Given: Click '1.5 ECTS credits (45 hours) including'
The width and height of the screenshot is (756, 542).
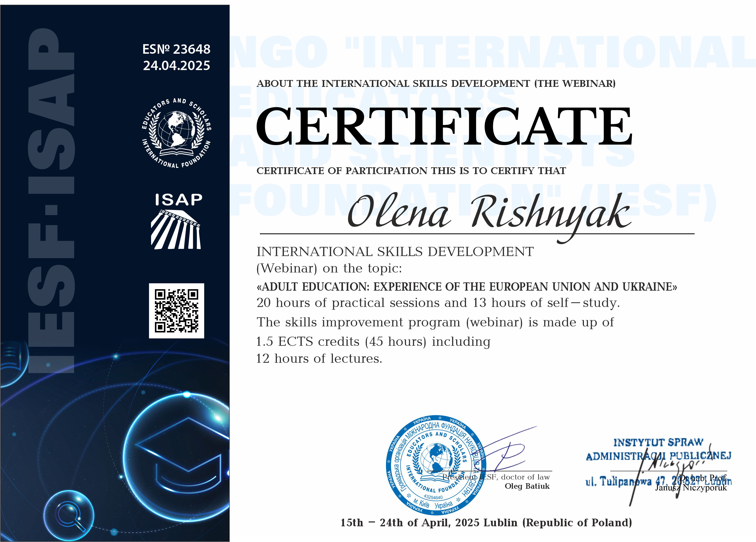Looking at the screenshot, I should click(x=373, y=341).
